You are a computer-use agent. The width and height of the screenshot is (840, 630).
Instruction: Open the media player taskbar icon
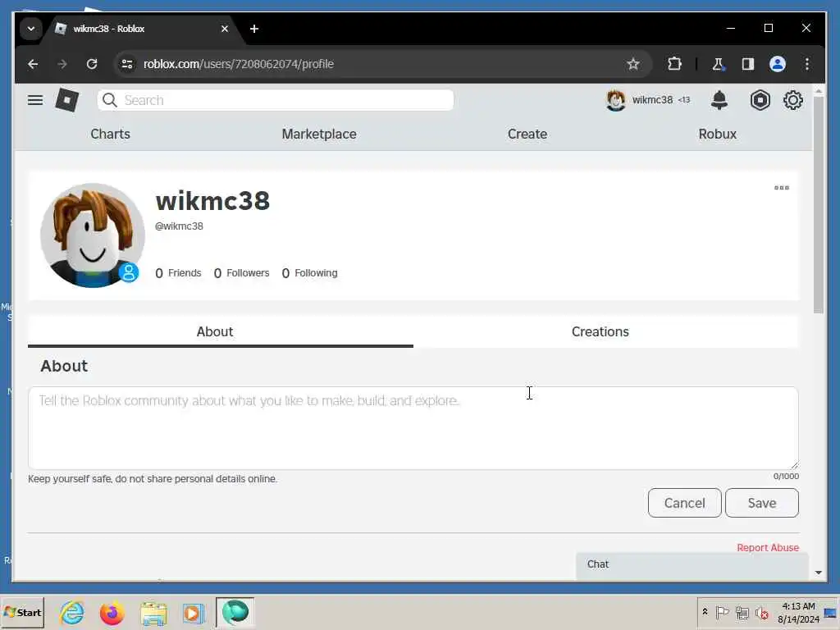click(193, 614)
